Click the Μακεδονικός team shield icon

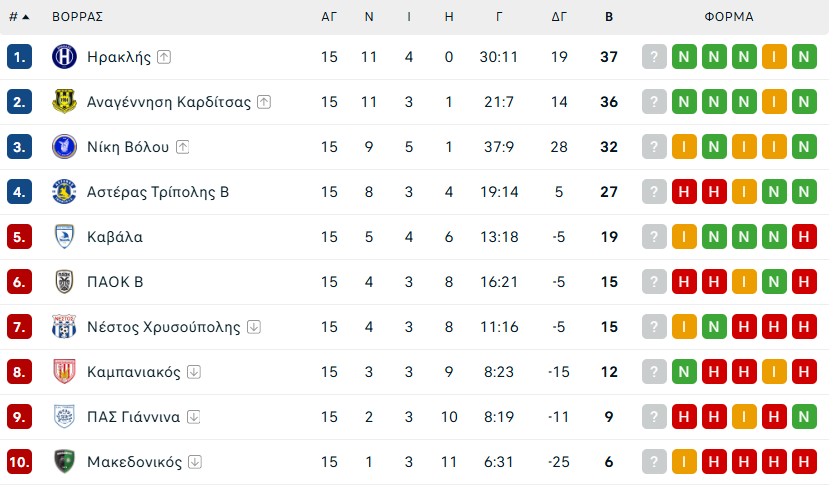pyautogui.click(x=64, y=462)
